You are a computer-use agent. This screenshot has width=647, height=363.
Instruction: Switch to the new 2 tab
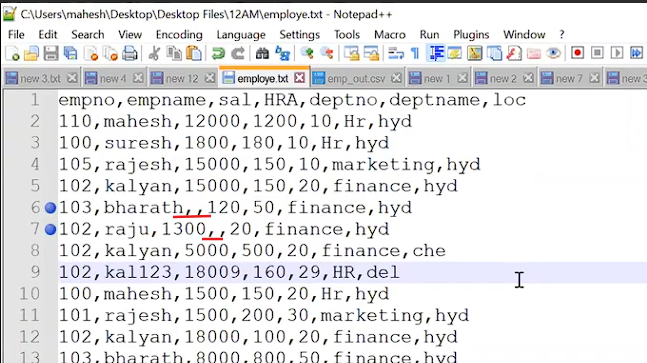(504, 78)
